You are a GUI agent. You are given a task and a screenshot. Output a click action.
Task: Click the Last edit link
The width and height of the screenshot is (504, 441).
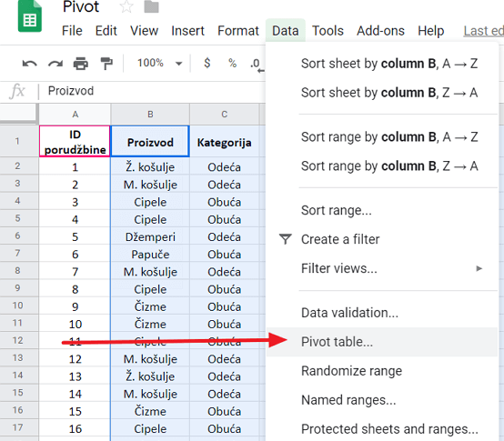pos(483,31)
